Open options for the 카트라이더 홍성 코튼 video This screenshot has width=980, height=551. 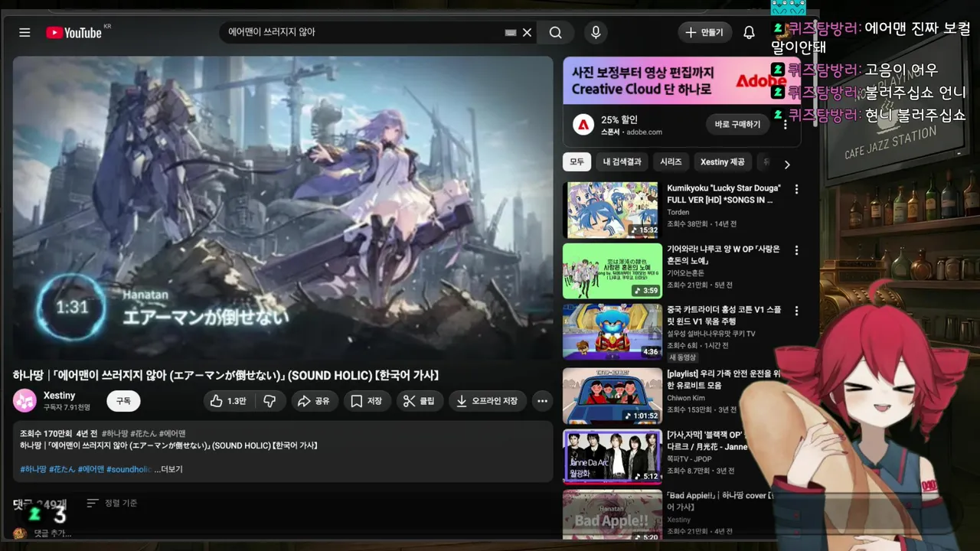coord(796,311)
